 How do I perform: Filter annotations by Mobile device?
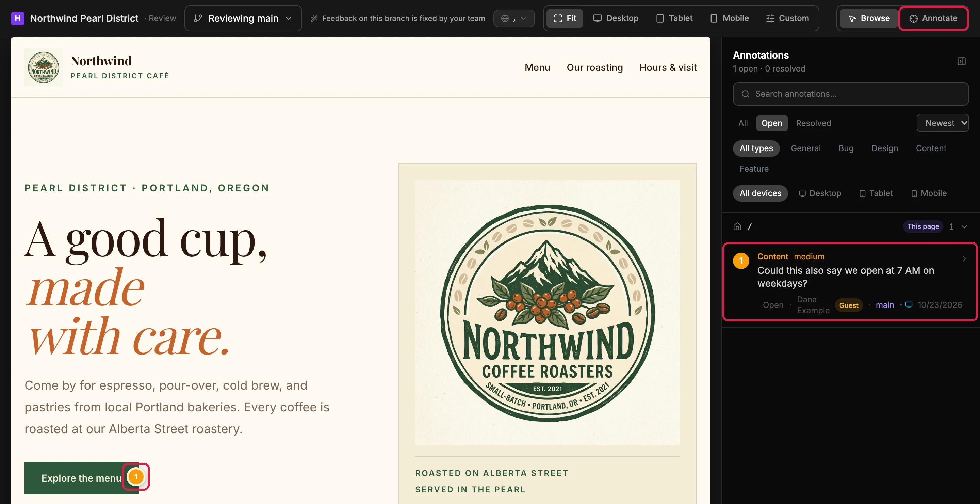tap(929, 193)
